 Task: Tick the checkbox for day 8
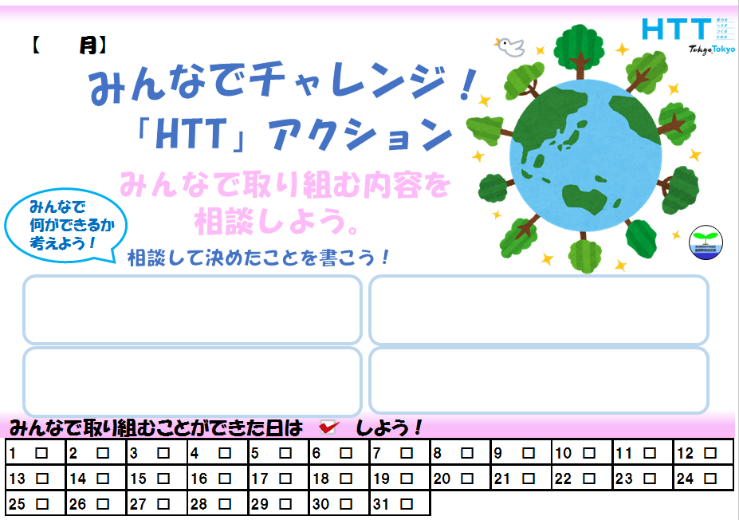467,453
